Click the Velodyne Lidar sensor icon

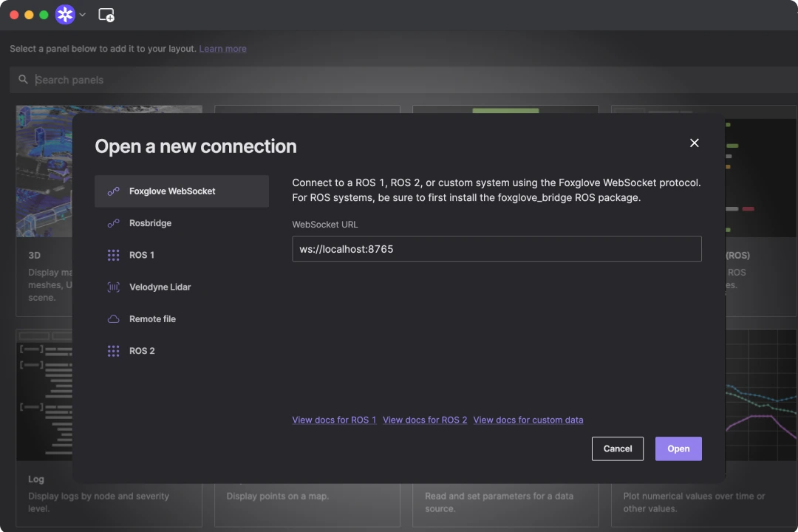tap(113, 287)
